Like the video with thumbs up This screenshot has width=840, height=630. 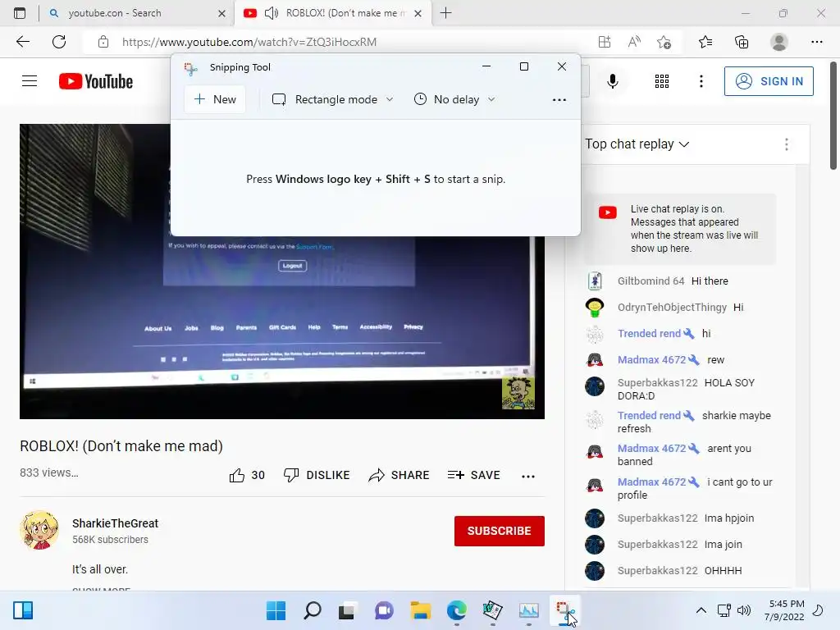pyautogui.click(x=246, y=475)
